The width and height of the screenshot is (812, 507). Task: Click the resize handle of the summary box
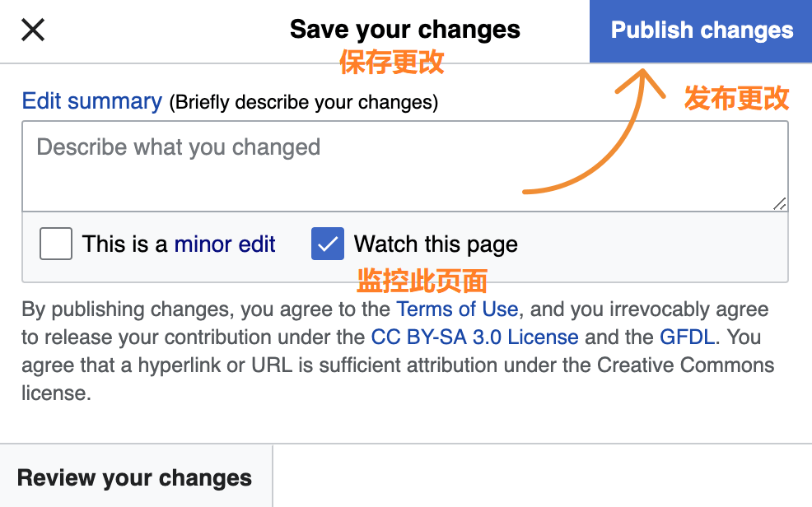pyautogui.click(x=777, y=205)
